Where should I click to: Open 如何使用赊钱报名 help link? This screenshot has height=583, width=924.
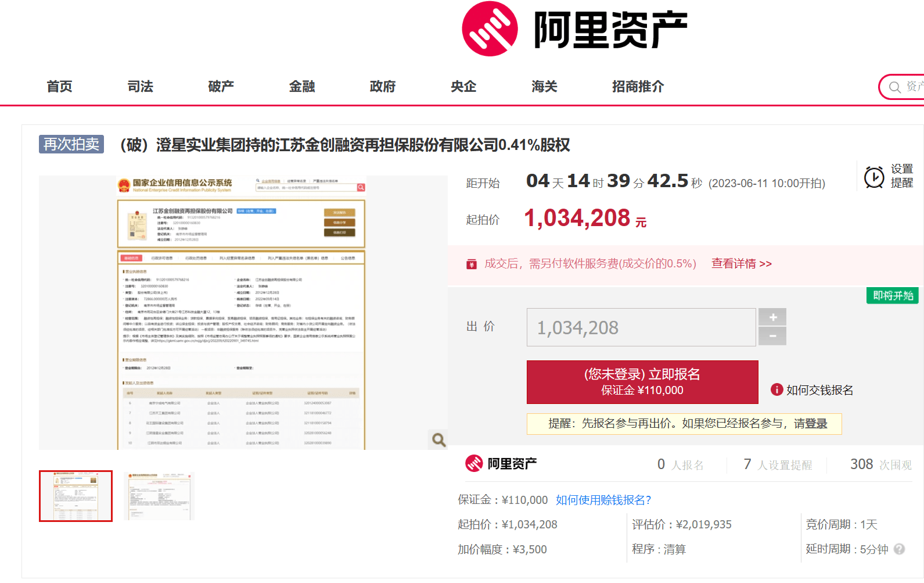[x=603, y=500]
